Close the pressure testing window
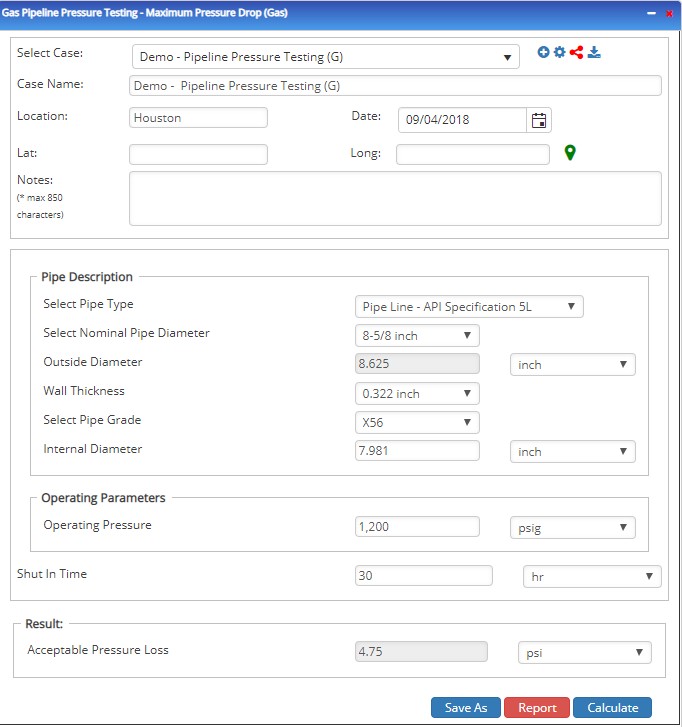 669,13
